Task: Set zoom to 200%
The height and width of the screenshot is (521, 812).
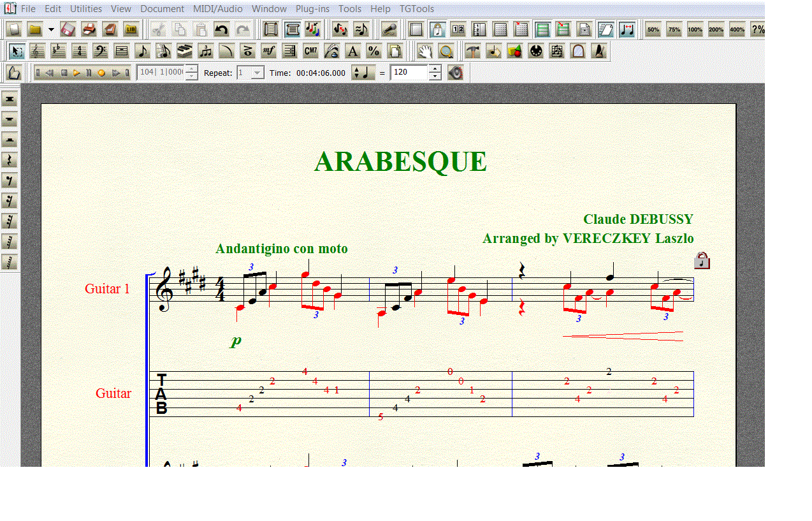Action: [716, 29]
